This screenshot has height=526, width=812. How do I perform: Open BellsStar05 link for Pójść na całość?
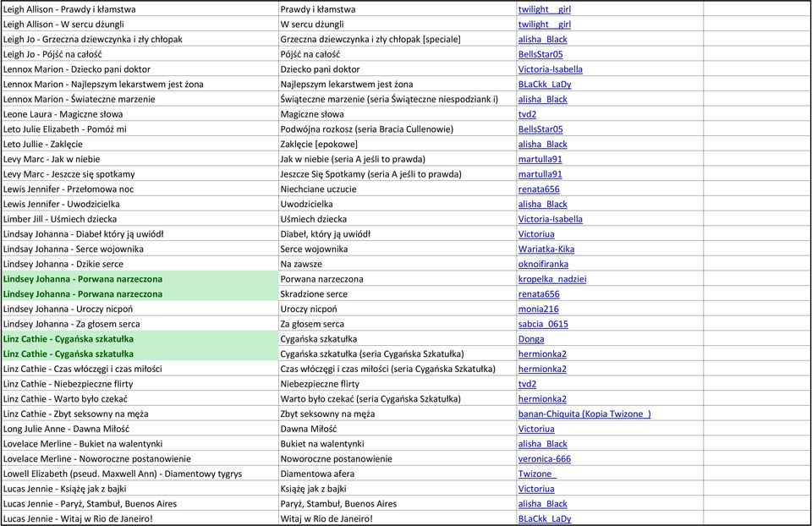540,54
